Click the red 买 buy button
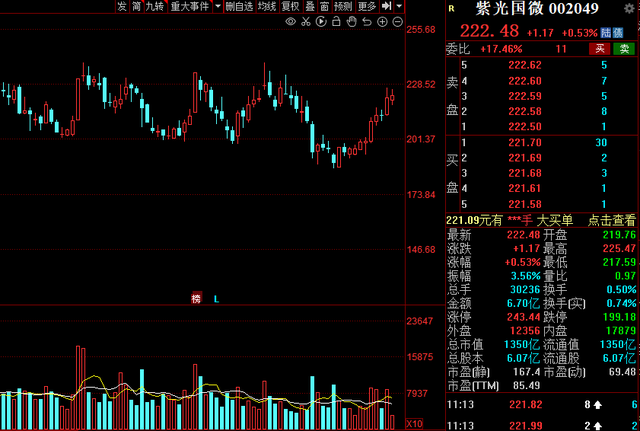This screenshot has width=640, height=431. (x=600, y=49)
